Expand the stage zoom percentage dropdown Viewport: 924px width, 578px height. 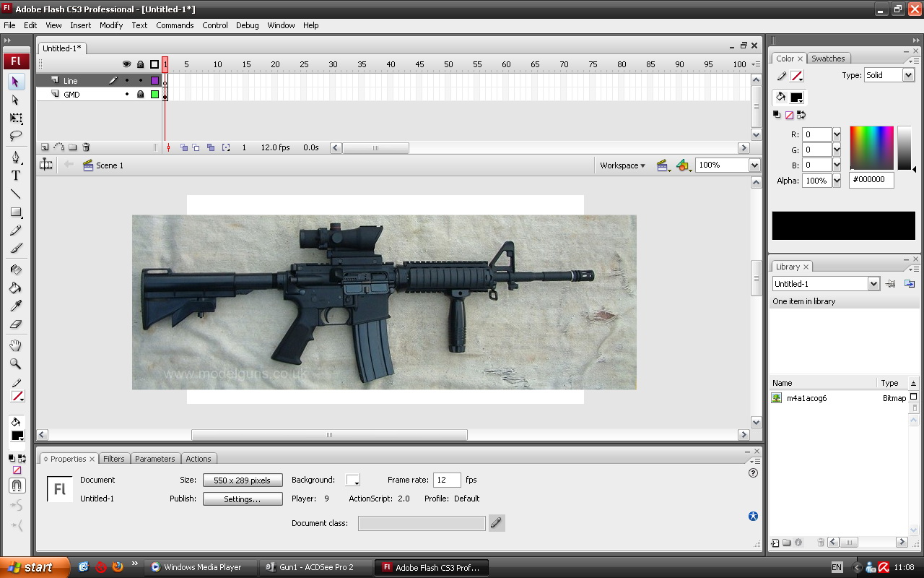point(754,165)
